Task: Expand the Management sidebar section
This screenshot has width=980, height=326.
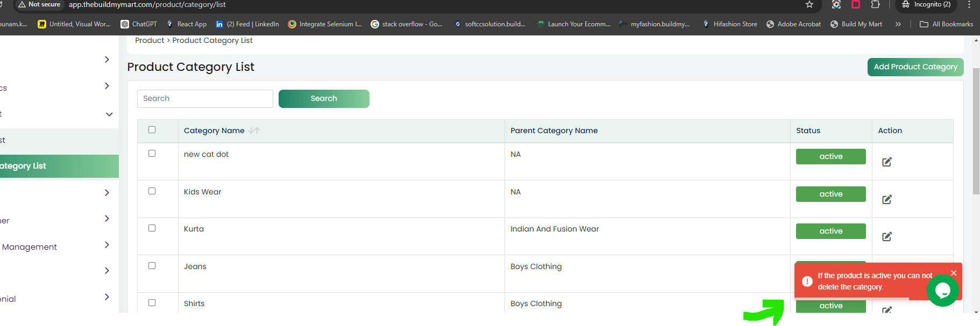Action: point(107,245)
